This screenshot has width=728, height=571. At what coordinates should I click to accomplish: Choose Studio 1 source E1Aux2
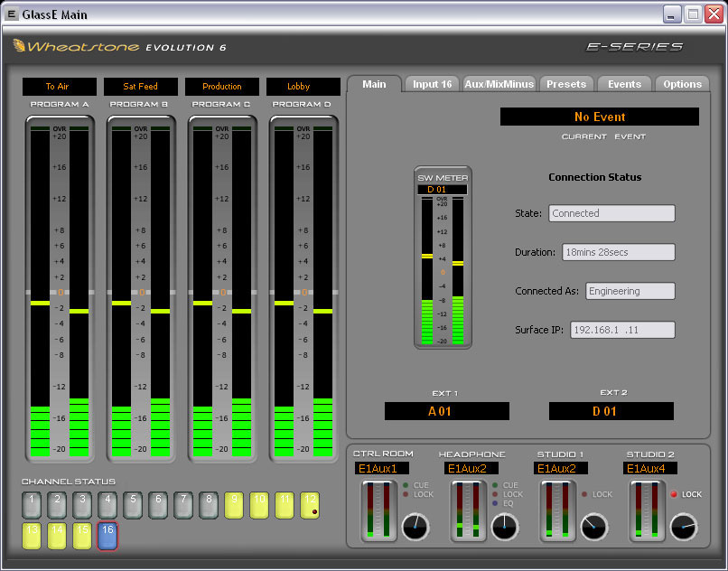[560, 468]
